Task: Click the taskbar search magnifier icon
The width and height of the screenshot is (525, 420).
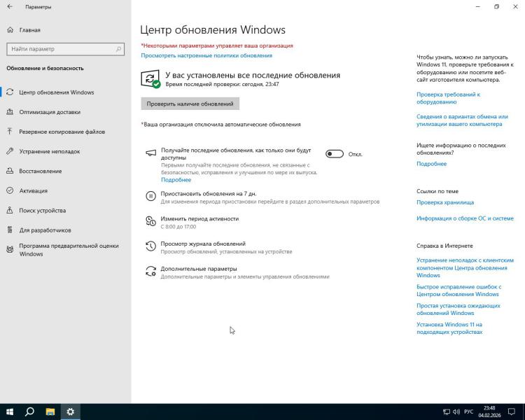Action: click(30, 412)
